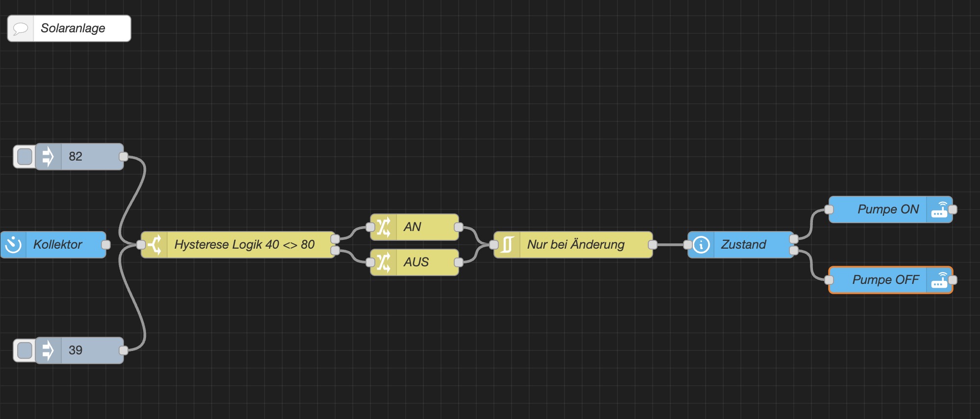Click upper output port of Hysterese Logik node
980x419 pixels.
tap(335, 239)
